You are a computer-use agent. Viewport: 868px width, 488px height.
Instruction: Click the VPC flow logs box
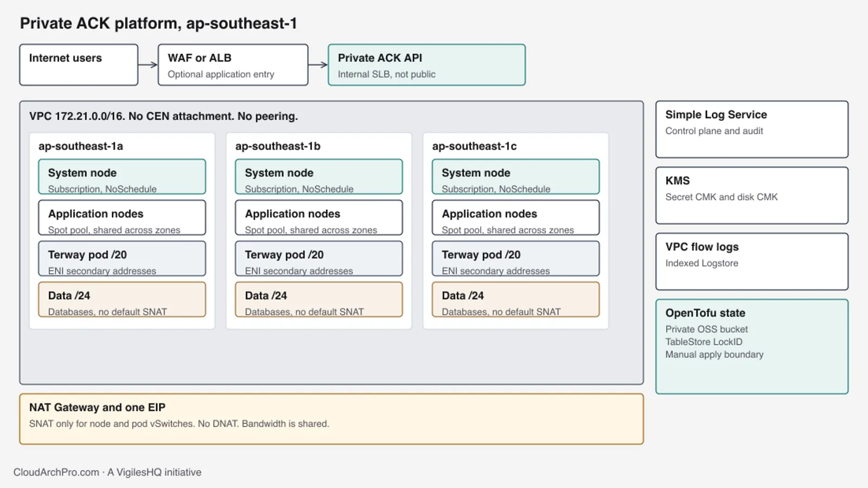pyautogui.click(x=752, y=261)
